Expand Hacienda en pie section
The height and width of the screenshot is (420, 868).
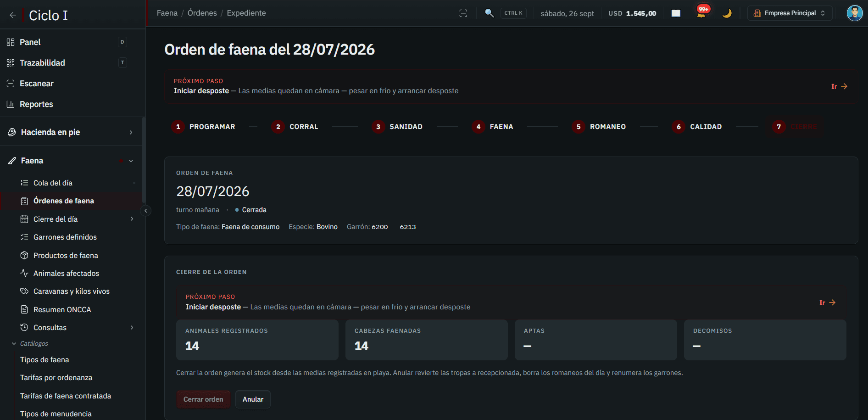[x=71, y=132]
